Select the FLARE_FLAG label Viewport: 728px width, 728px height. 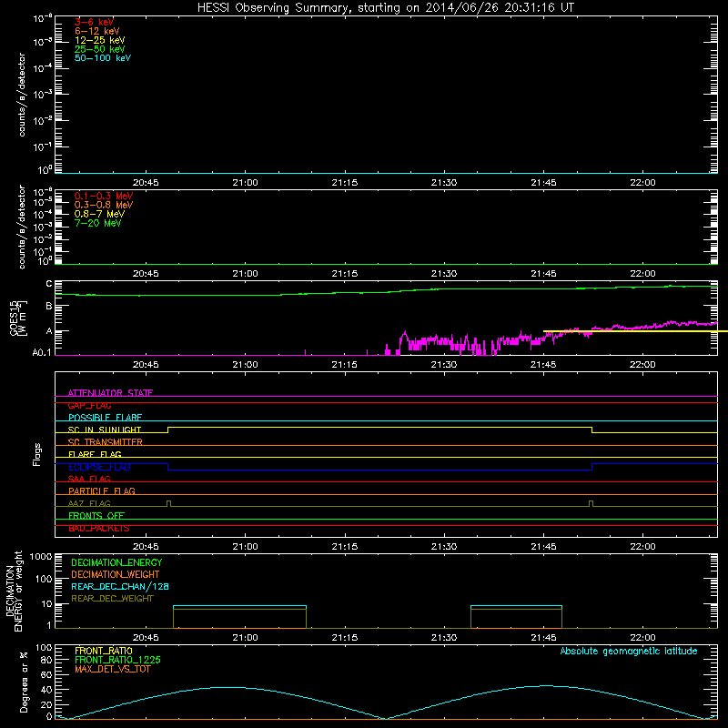click(x=95, y=454)
